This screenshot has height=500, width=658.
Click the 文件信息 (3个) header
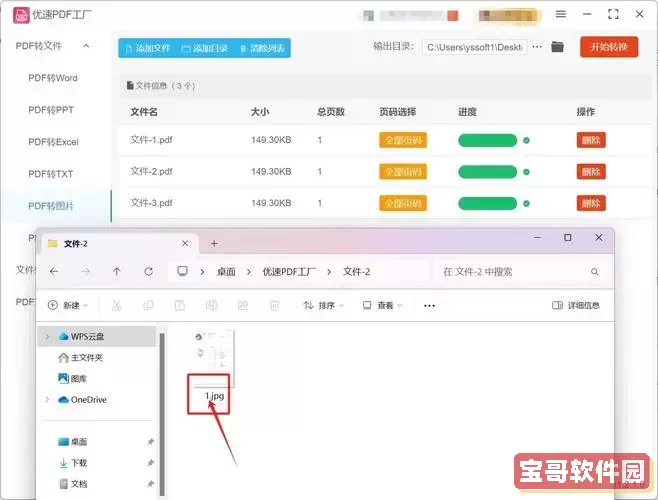tap(161, 86)
